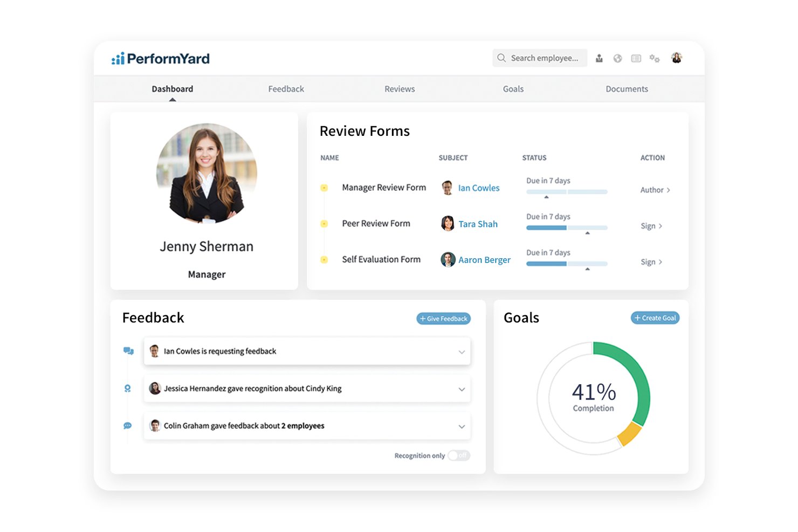Open Aaron Berger subject link

point(484,260)
